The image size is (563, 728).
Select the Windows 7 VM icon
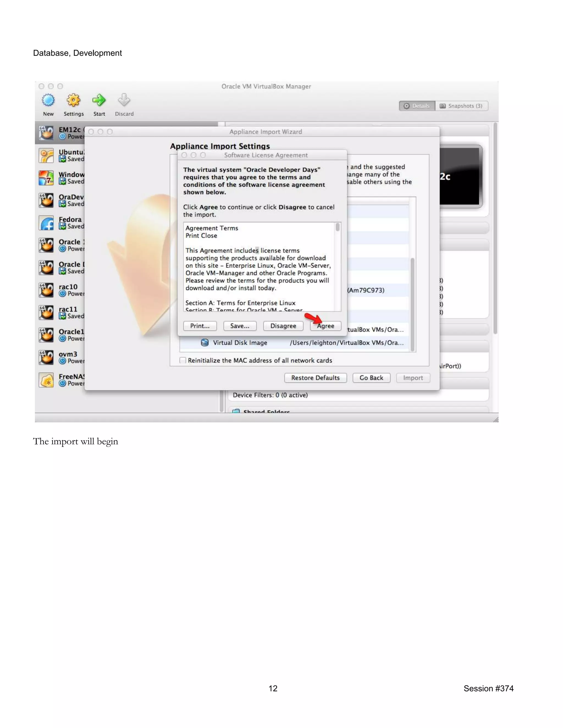pyautogui.click(x=46, y=178)
